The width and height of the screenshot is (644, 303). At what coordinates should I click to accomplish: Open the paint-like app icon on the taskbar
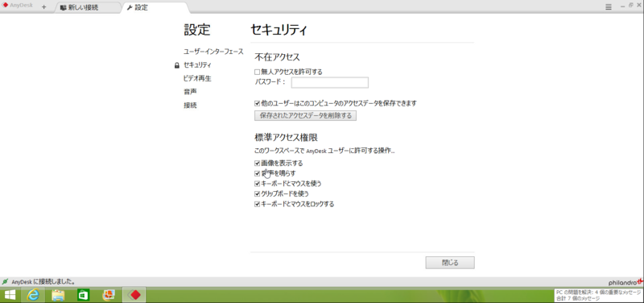click(x=109, y=295)
